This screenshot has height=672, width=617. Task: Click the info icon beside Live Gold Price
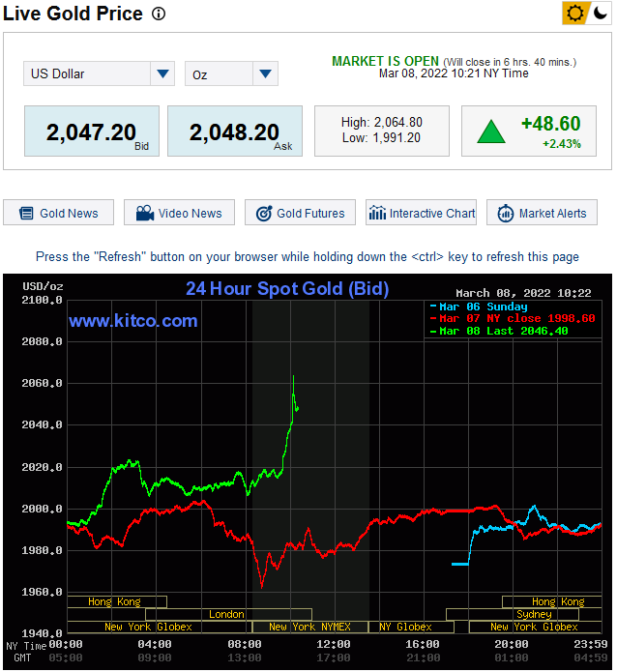(159, 14)
